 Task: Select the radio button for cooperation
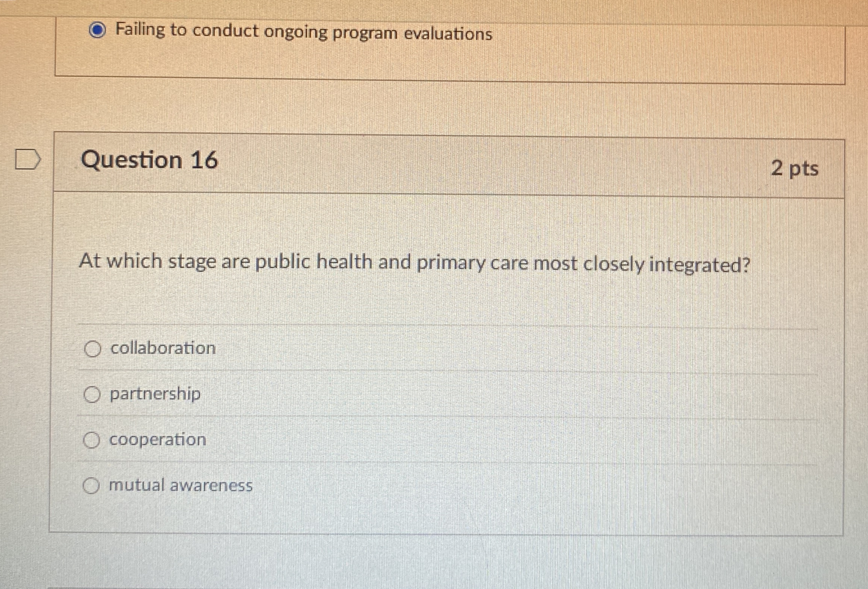point(92,440)
